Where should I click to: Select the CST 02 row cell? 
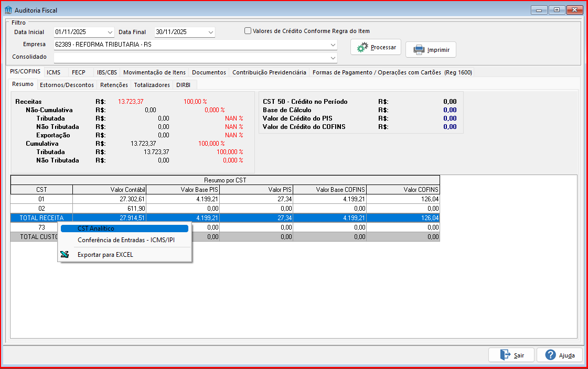(x=41, y=208)
